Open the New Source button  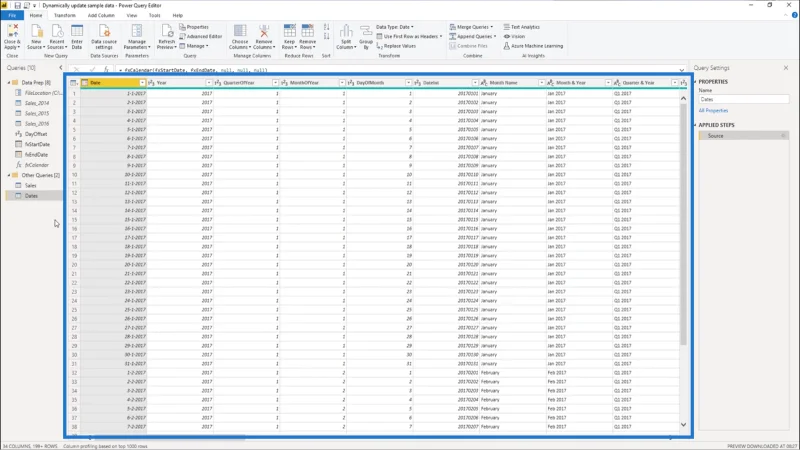tap(36, 37)
